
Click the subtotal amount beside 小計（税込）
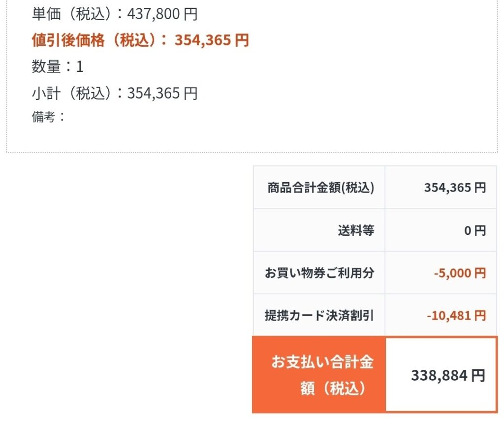[x=162, y=93]
